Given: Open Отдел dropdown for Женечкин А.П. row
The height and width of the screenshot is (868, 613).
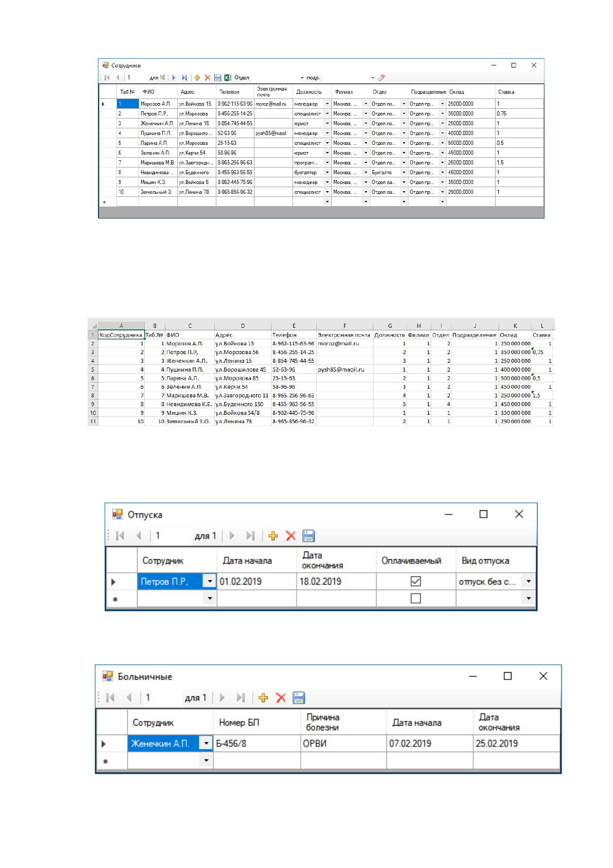Looking at the screenshot, I should point(404,123).
